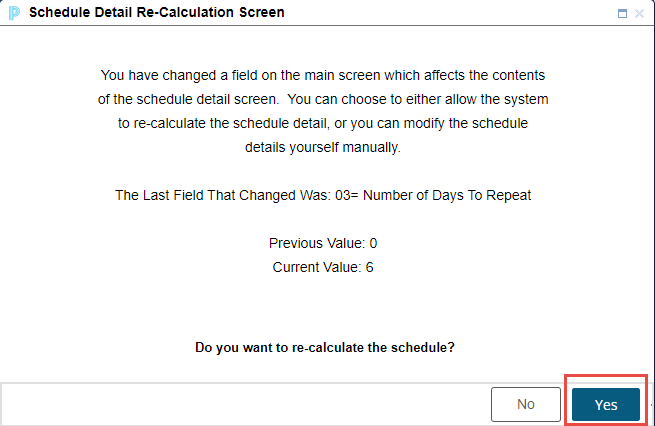Click blank space above the bold question
Image resolution: width=655 pixels, height=426 pixels.
coord(323,310)
